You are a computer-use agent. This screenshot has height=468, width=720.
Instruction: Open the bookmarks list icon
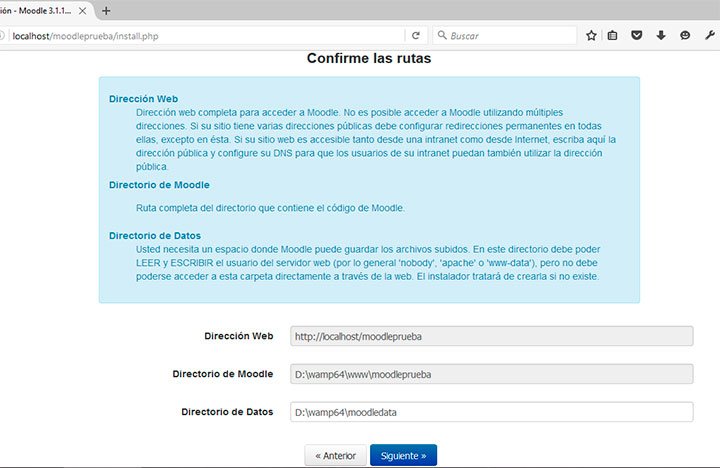613,35
